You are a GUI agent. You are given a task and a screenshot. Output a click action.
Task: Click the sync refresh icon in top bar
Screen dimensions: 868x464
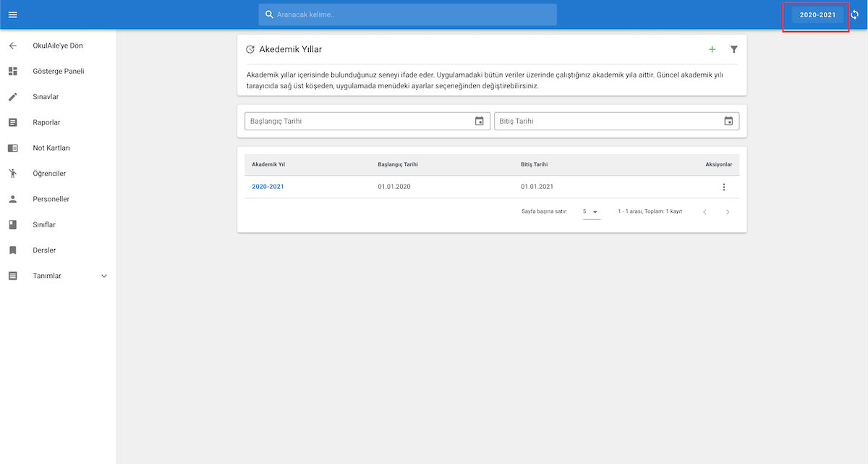coord(854,14)
